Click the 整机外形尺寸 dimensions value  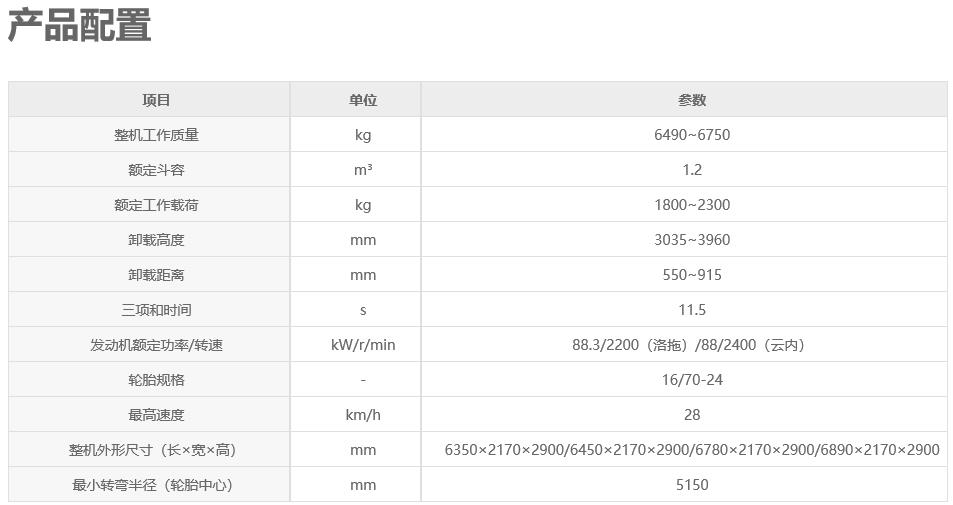click(692, 450)
